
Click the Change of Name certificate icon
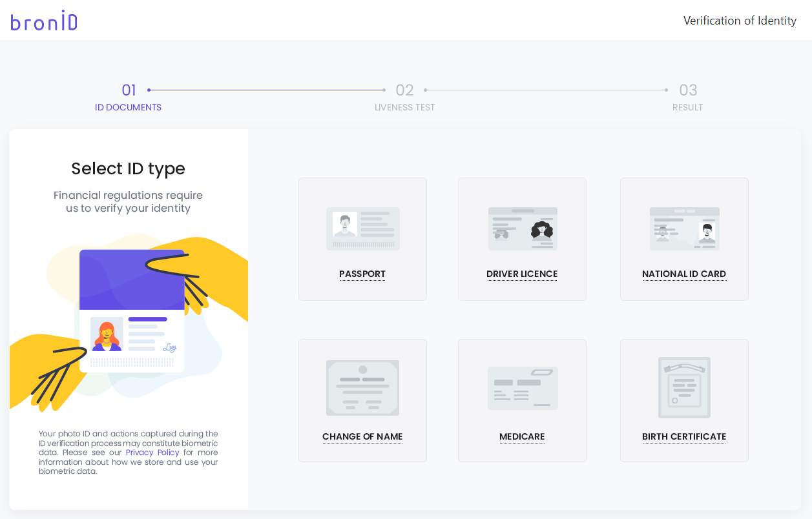coord(362,387)
